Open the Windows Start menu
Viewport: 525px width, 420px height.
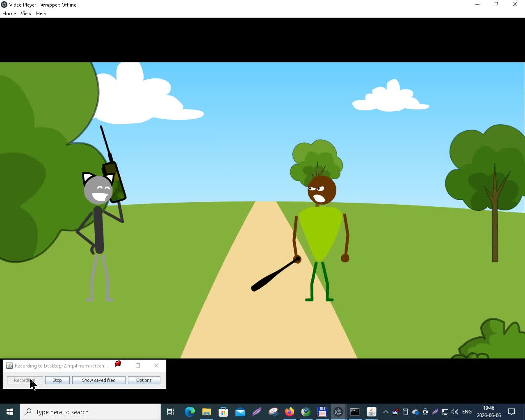pyautogui.click(x=10, y=412)
